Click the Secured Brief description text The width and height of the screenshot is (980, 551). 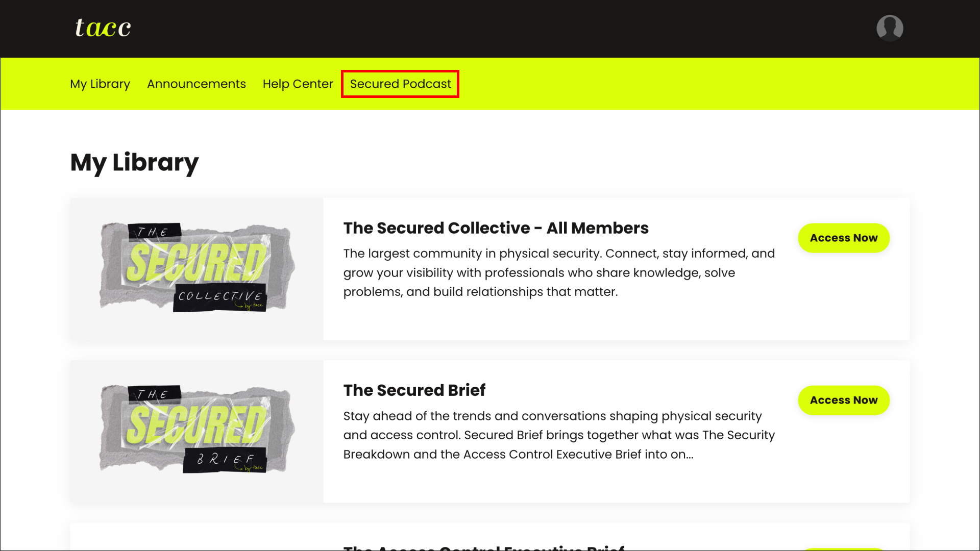[559, 435]
